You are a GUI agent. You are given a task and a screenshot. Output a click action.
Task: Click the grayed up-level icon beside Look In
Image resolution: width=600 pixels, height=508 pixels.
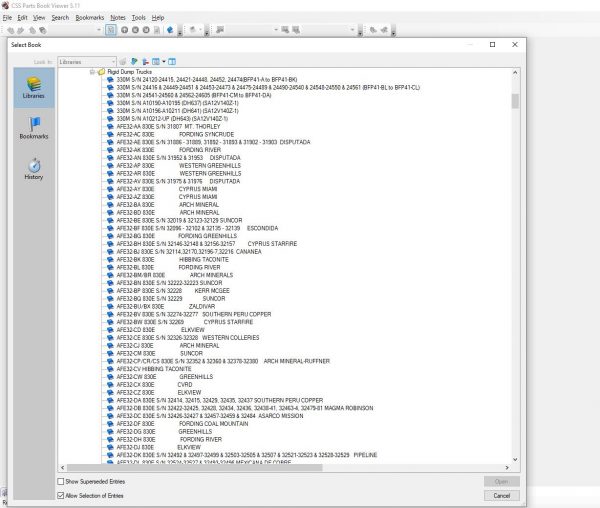[x=123, y=62]
